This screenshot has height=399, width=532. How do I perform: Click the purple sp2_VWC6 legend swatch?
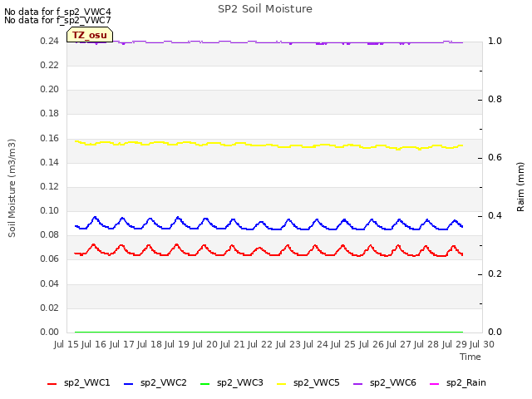[358, 384]
